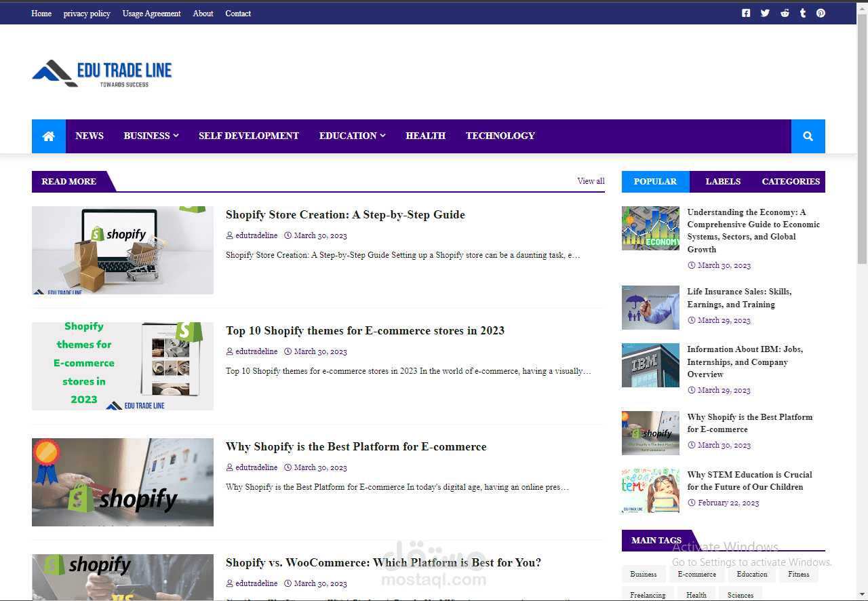Switch to the Popular tab

655,182
